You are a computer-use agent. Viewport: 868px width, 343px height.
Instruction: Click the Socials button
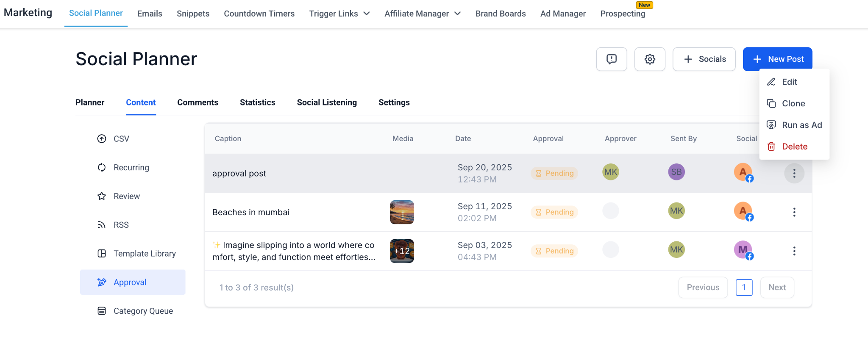coord(704,59)
